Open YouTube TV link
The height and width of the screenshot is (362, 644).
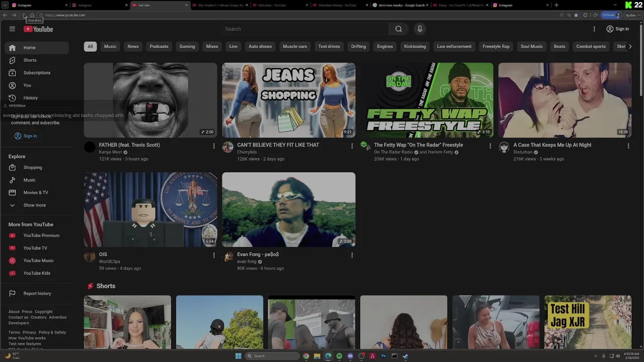click(37, 248)
